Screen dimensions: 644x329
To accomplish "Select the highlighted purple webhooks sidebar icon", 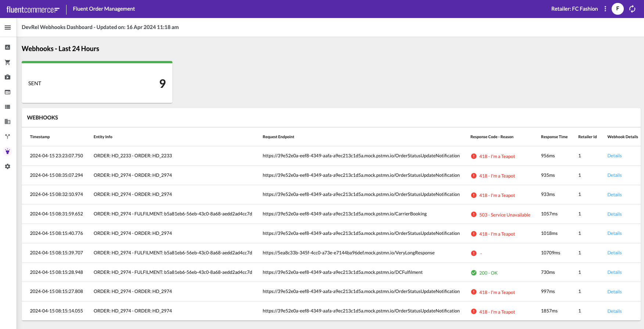I will [8, 151].
